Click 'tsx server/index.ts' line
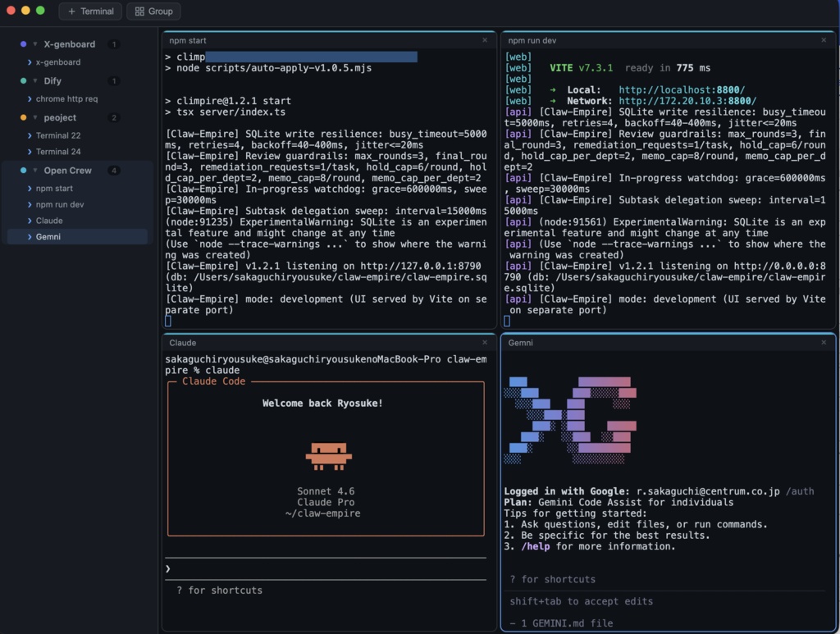The image size is (840, 634). [x=231, y=112]
